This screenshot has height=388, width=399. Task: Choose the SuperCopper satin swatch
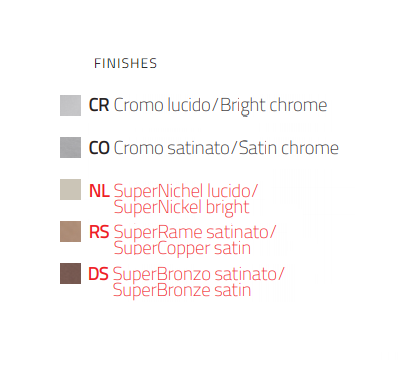pos(70,231)
